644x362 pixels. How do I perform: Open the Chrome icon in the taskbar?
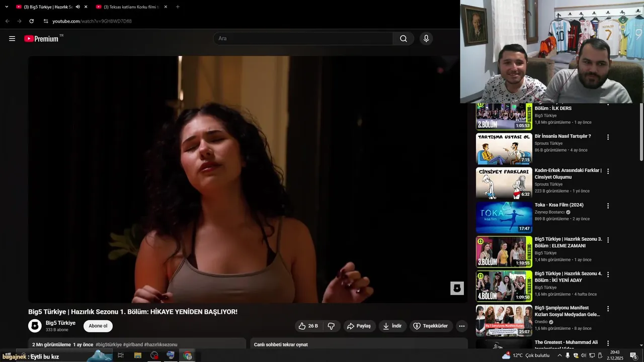[188, 355]
